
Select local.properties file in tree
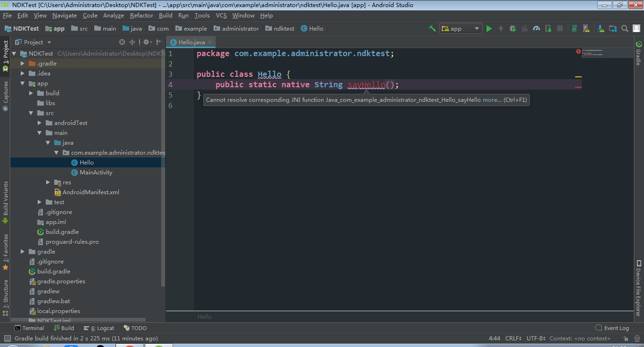(x=55, y=311)
